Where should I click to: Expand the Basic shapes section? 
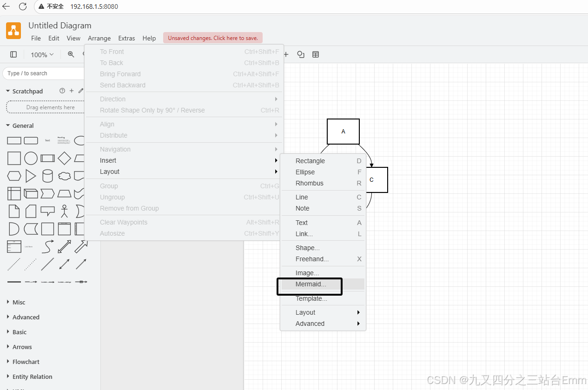(x=17, y=332)
